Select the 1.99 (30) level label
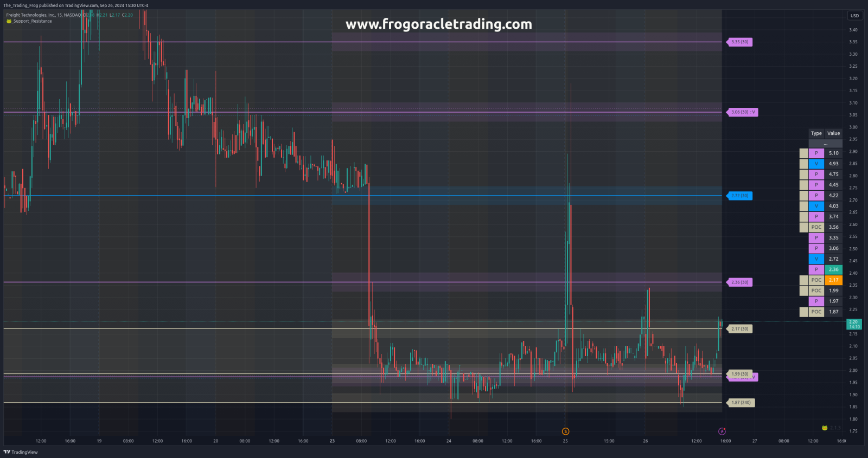868x458 pixels. tap(739, 374)
